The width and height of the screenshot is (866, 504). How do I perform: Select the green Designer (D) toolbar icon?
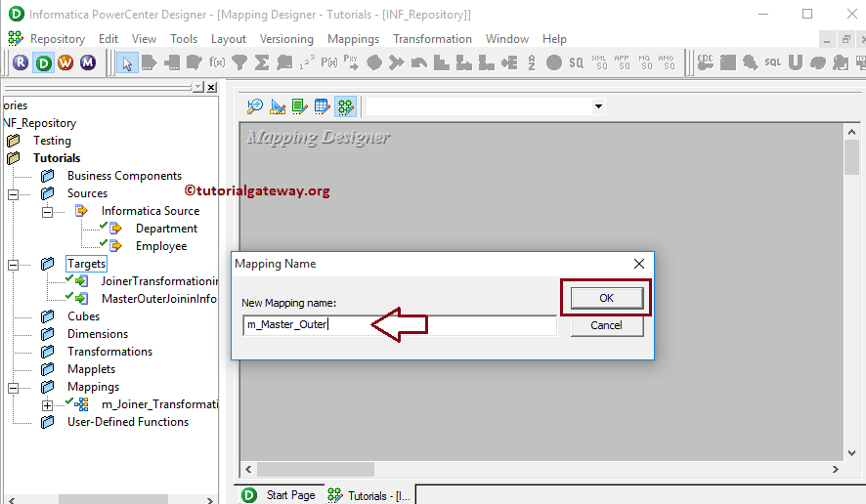click(43, 63)
